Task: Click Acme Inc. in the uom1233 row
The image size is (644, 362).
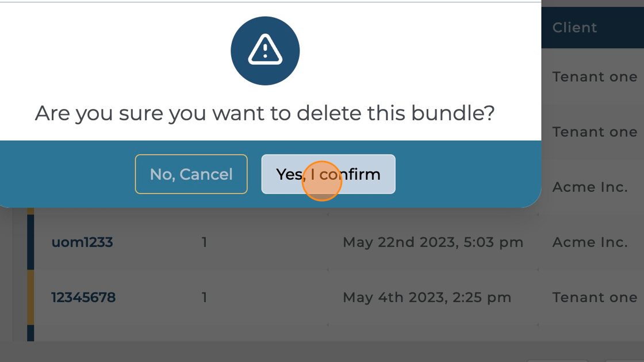Action: (589, 242)
